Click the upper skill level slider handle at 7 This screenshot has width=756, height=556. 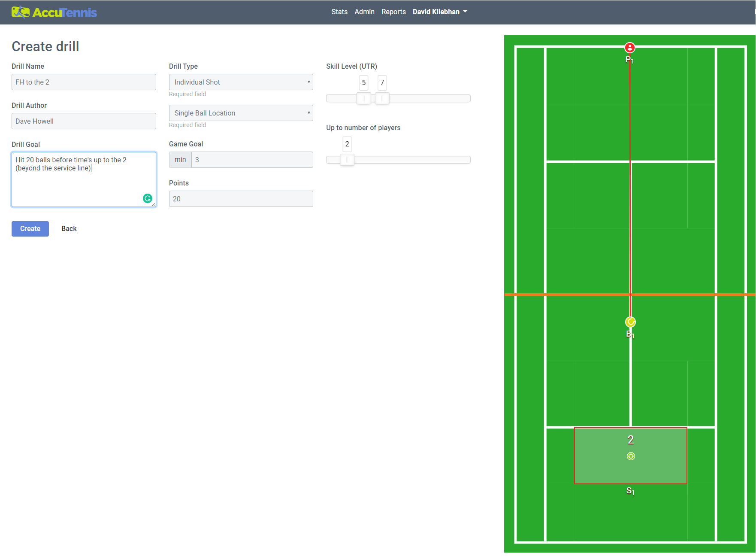click(382, 98)
